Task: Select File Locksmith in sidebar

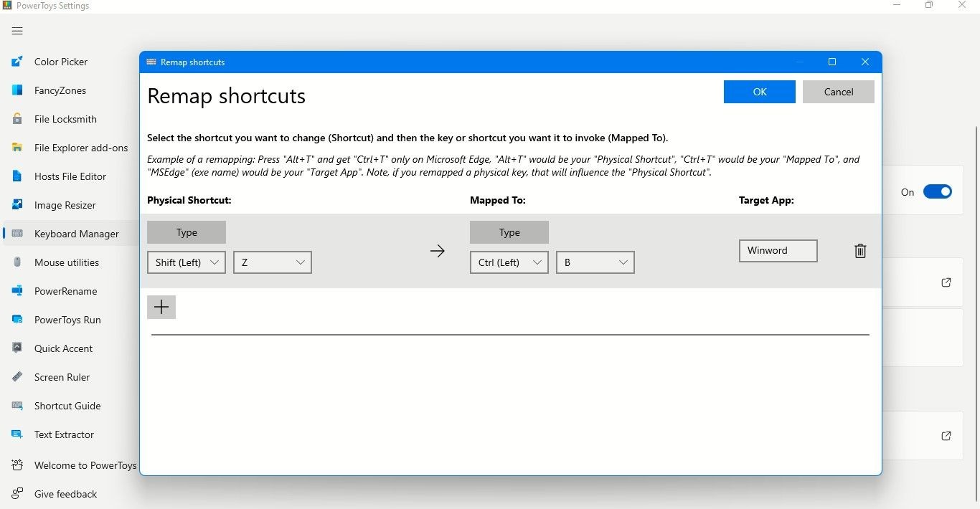Action: click(65, 119)
